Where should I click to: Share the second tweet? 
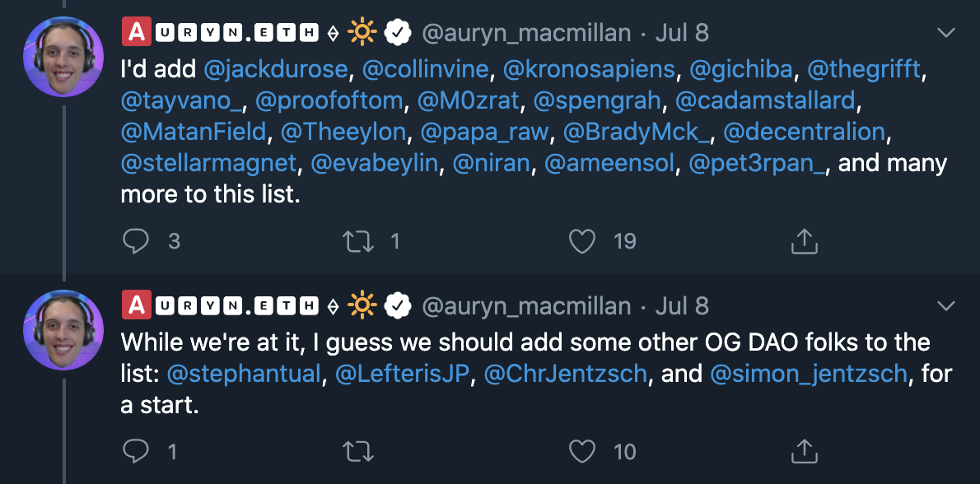(804, 450)
